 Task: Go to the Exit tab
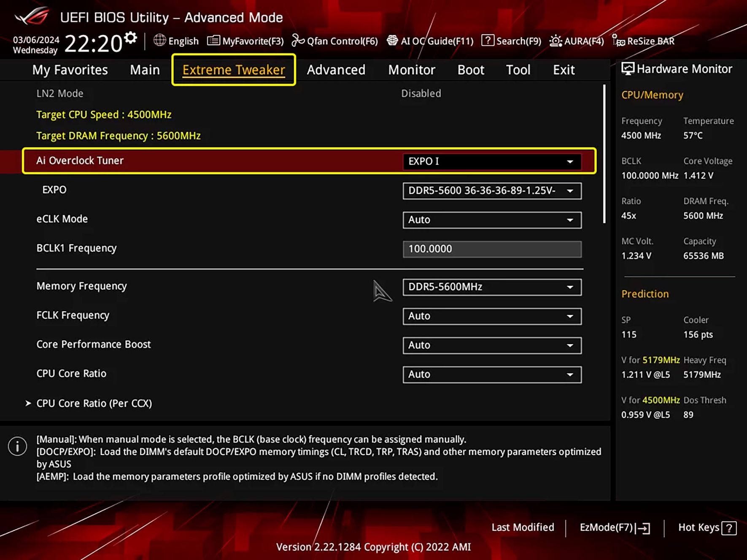(x=564, y=70)
